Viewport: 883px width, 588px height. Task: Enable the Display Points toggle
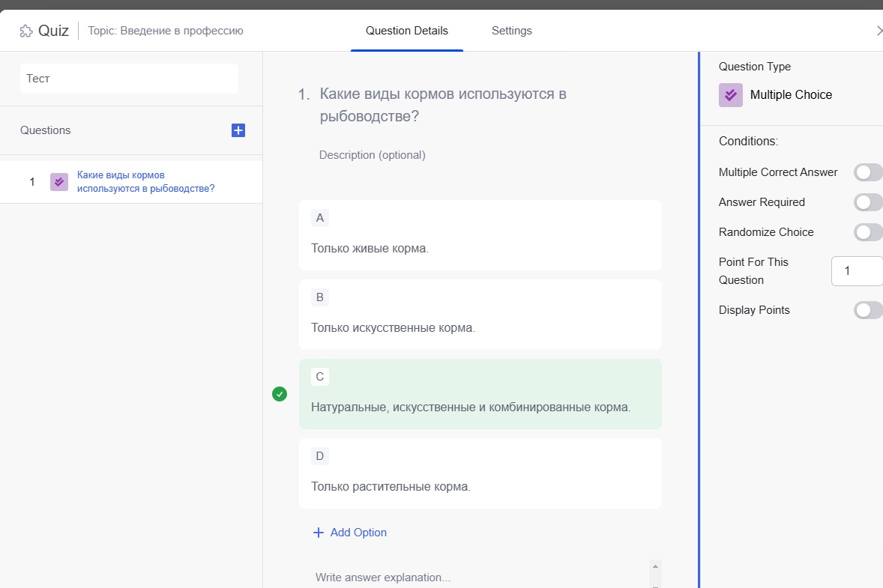[867, 310]
